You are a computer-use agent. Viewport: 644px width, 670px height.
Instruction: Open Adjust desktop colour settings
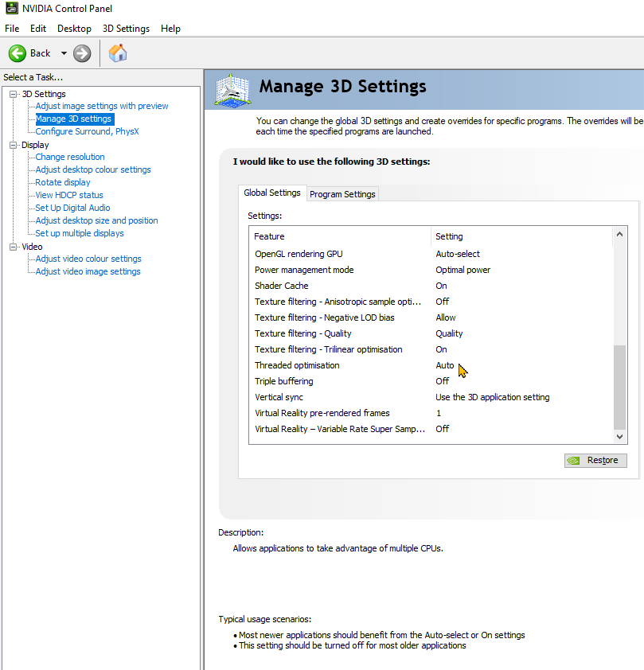93,169
